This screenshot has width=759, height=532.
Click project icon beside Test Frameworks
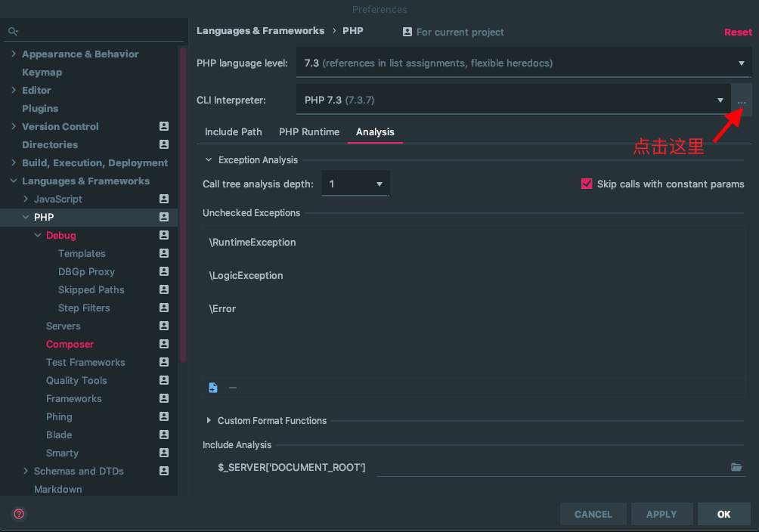tap(164, 362)
